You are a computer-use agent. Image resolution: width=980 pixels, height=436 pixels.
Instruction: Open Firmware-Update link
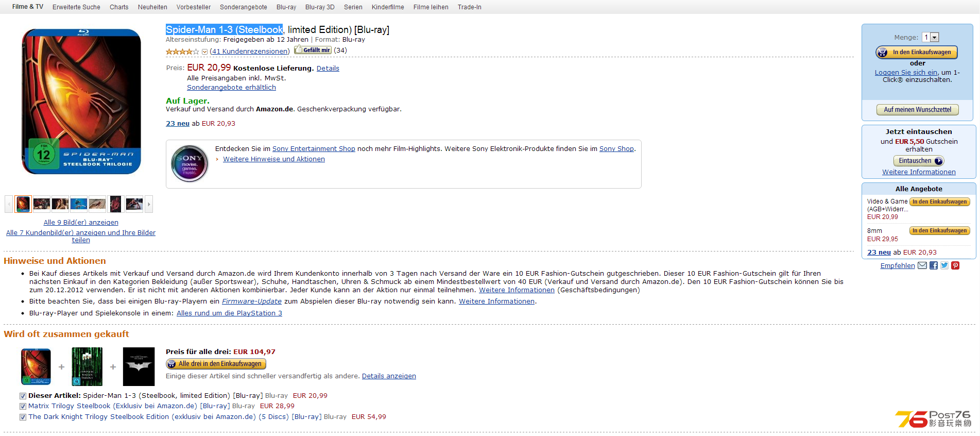pos(252,301)
